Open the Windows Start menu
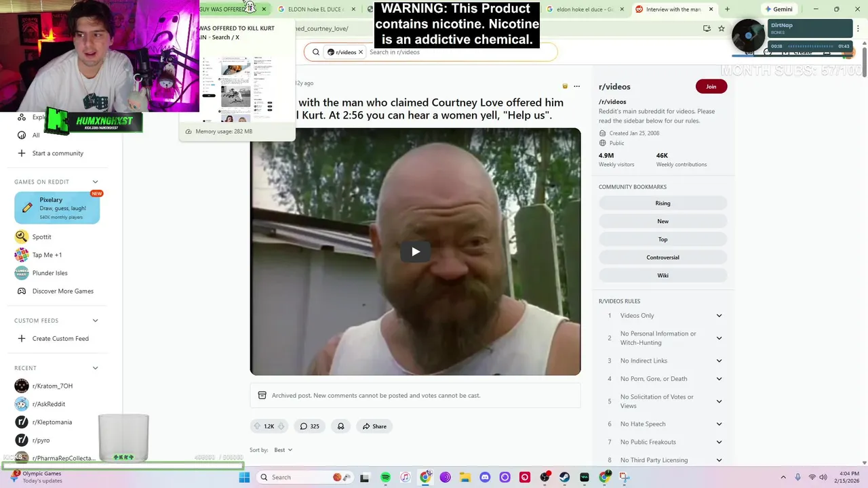 [x=245, y=477]
